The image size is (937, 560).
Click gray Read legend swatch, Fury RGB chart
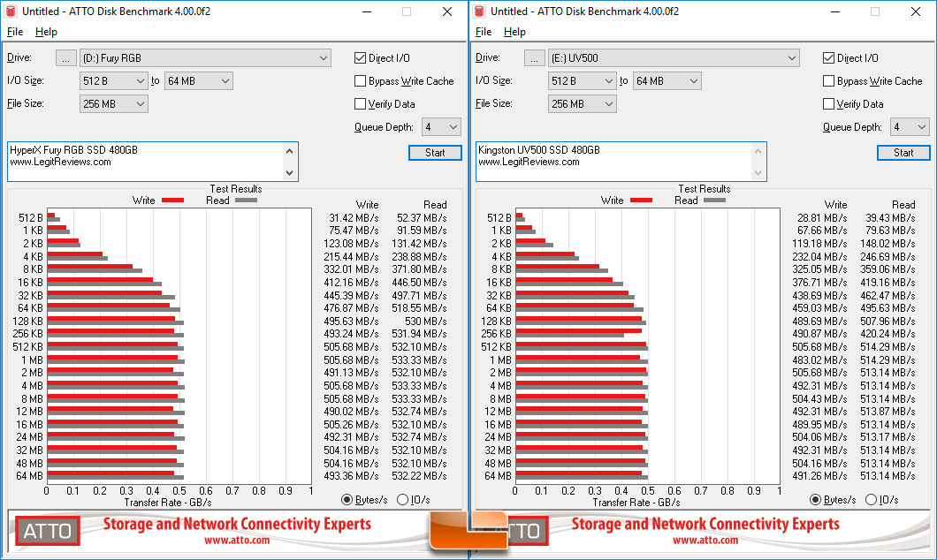pos(247,200)
